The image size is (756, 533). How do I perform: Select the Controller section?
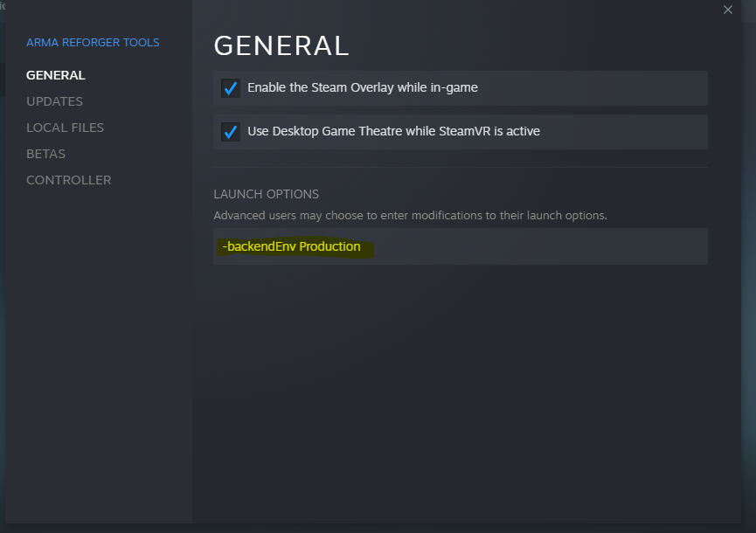click(68, 180)
